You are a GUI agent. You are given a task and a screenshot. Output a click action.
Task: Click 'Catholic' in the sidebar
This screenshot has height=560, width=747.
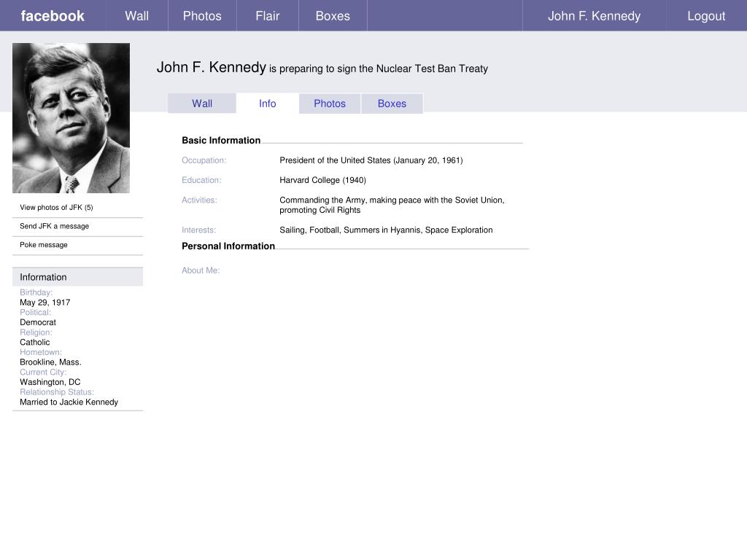coord(35,343)
